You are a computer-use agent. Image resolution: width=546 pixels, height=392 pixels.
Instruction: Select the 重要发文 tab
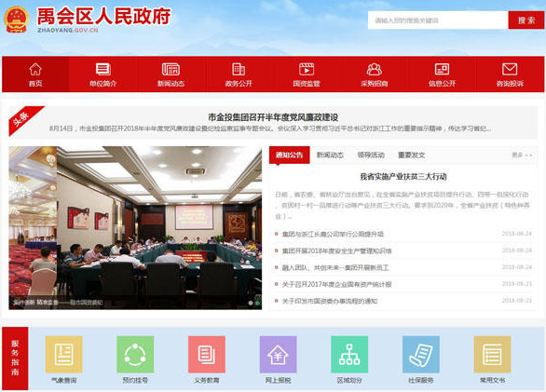pos(411,155)
